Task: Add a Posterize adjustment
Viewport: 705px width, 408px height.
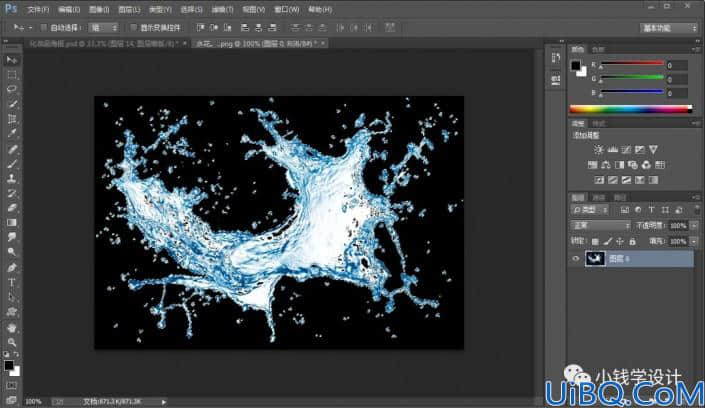Action: point(613,180)
